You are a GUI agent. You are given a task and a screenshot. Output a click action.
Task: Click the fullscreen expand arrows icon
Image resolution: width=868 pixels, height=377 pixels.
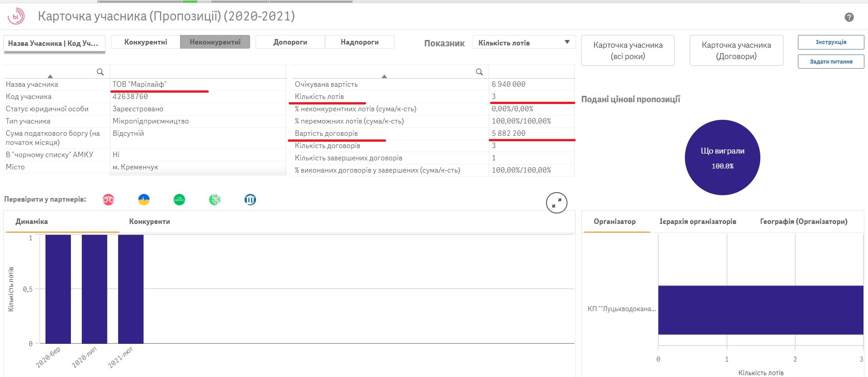[x=556, y=203]
